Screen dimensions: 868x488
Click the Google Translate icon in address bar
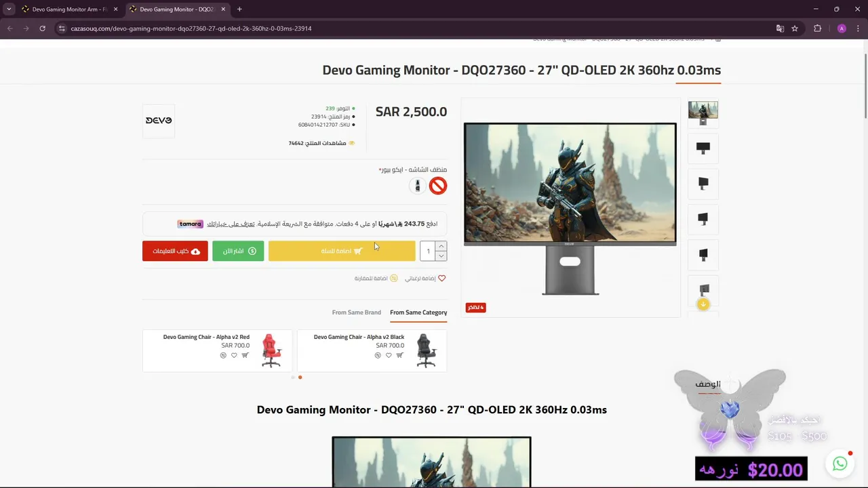tap(780, 28)
